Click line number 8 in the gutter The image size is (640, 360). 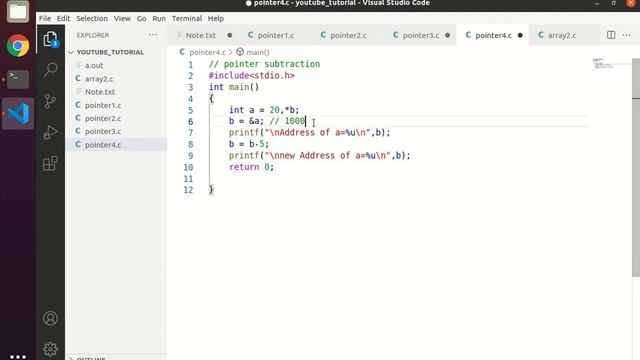click(191, 144)
